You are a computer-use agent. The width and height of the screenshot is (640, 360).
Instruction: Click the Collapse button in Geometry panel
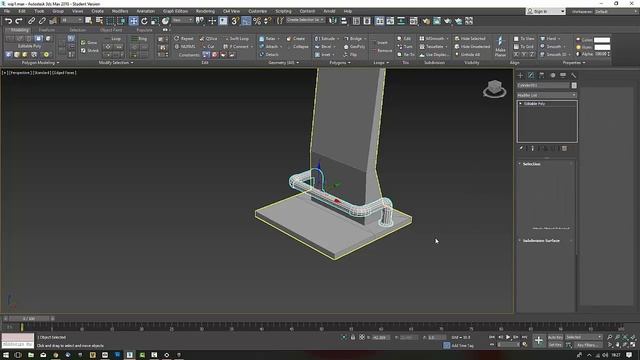tap(299, 47)
